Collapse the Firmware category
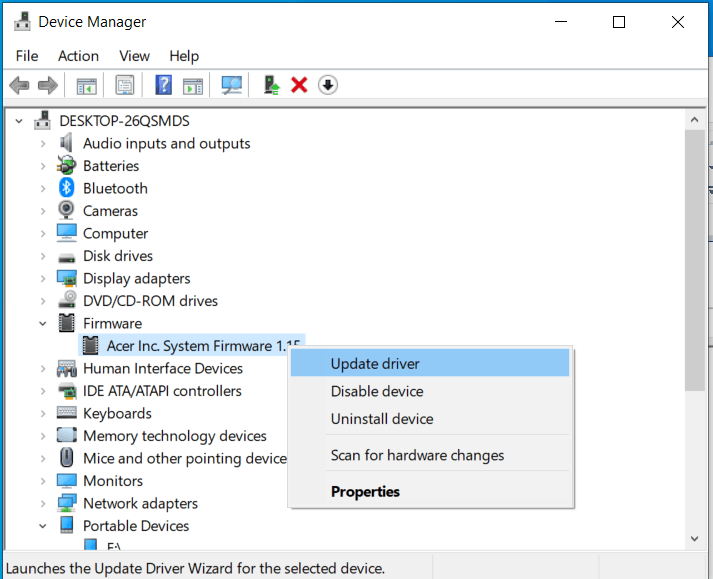This screenshot has width=713, height=579. point(43,323)
